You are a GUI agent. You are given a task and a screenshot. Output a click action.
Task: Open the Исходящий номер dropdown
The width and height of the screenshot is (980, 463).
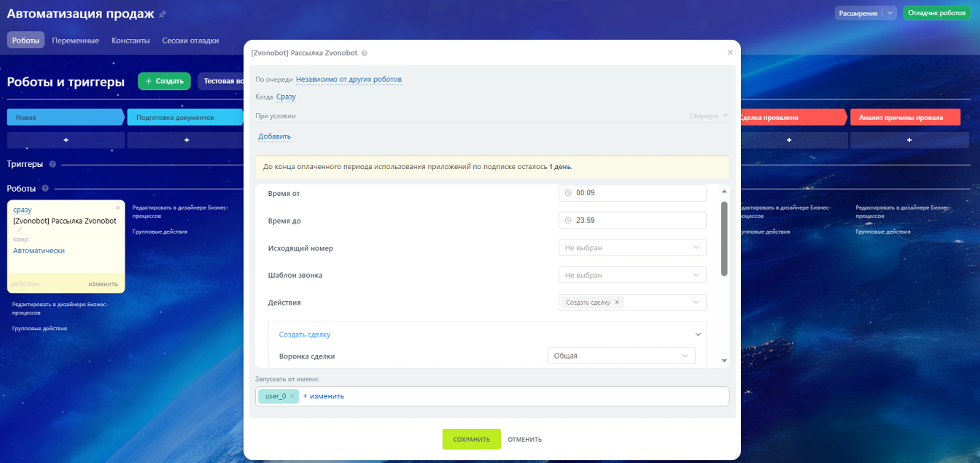pos(632,248)
